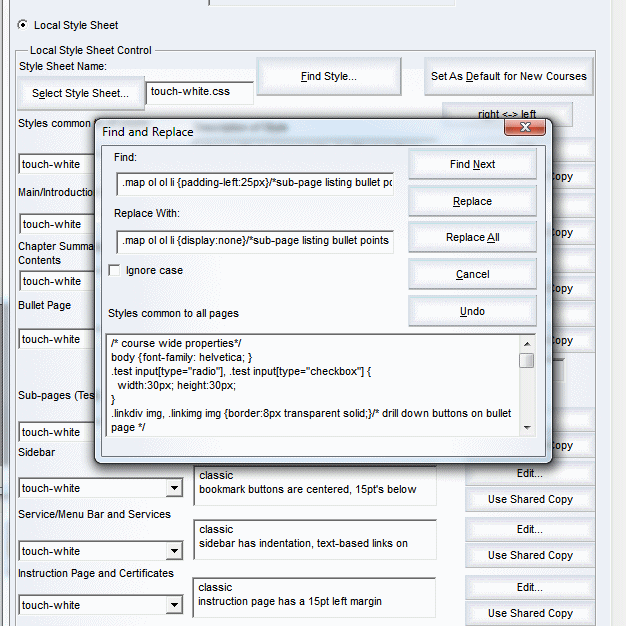626x626 pixels.
Task: Click Edit... beside sidebar indentation description
Action: (529, 529)
